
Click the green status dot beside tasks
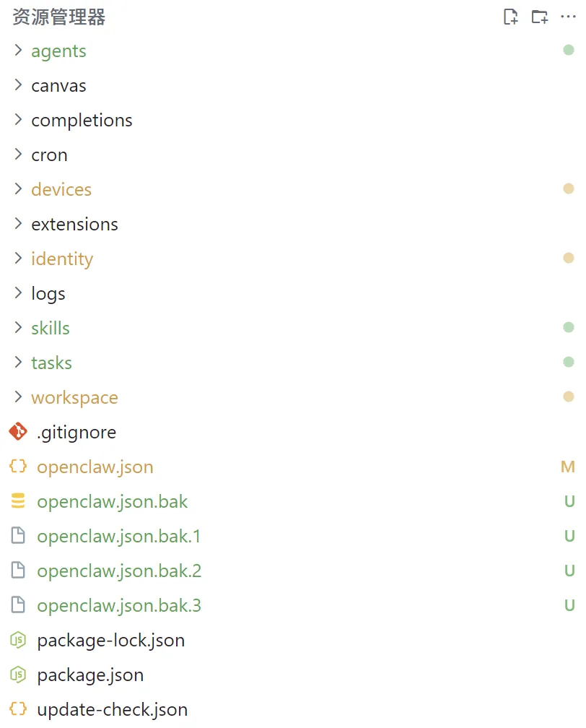coord(569,362)
